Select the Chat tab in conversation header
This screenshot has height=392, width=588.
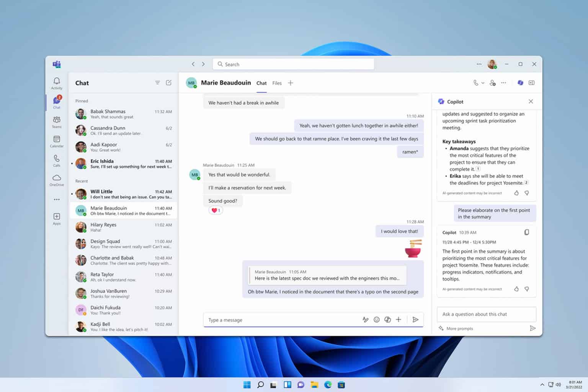click(261, 83)
